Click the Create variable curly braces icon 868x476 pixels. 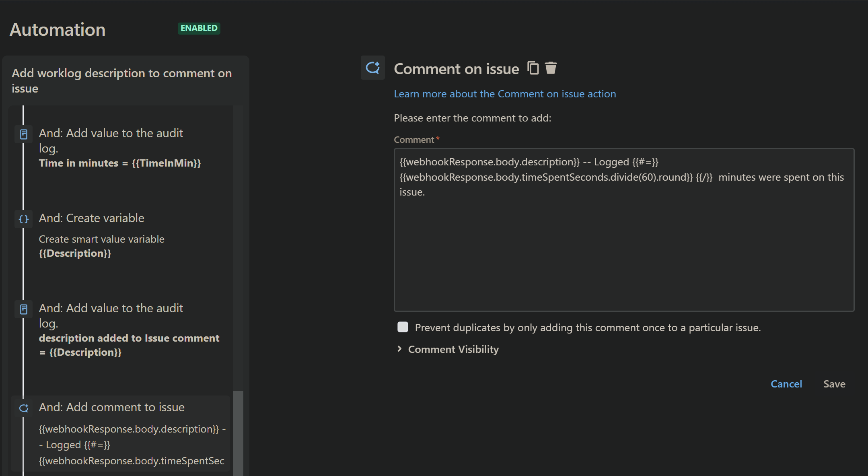tap(24, 219)
